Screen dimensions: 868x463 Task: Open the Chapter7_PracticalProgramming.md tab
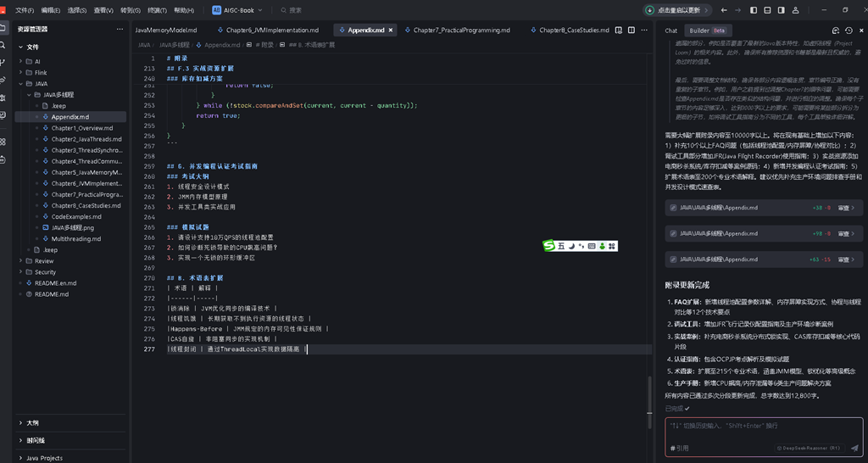(461, 30)
